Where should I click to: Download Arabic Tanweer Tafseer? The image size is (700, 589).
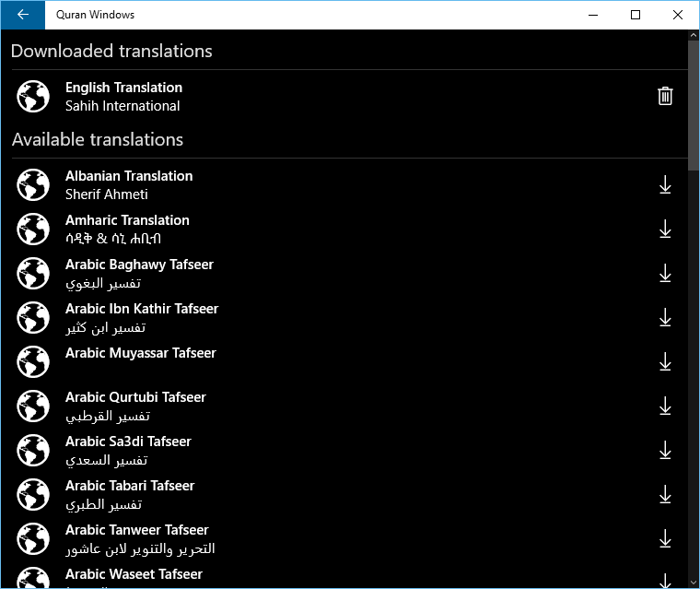[x=665, y=539]
